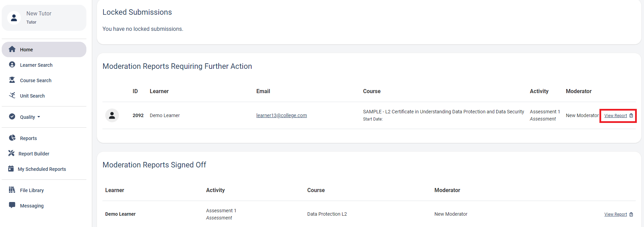
Task: View Report for learner ID 2092
Action: click(x=616, y=116)
